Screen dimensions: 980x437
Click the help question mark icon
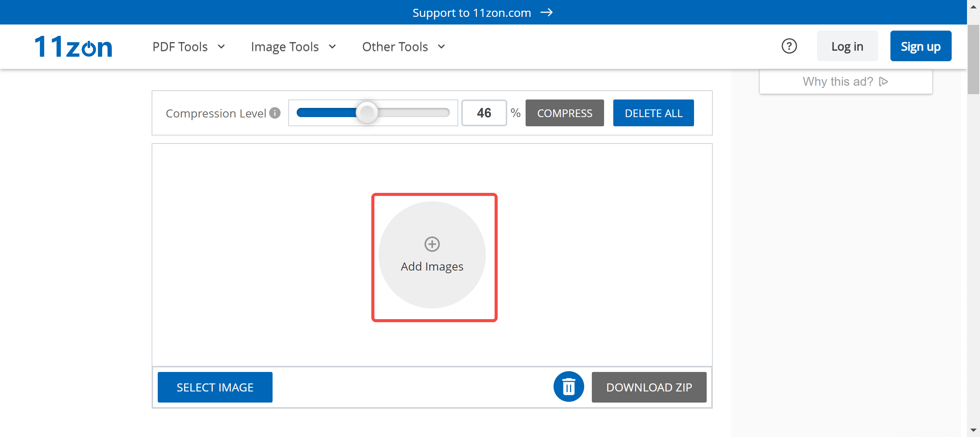click(x=789, y=46)
